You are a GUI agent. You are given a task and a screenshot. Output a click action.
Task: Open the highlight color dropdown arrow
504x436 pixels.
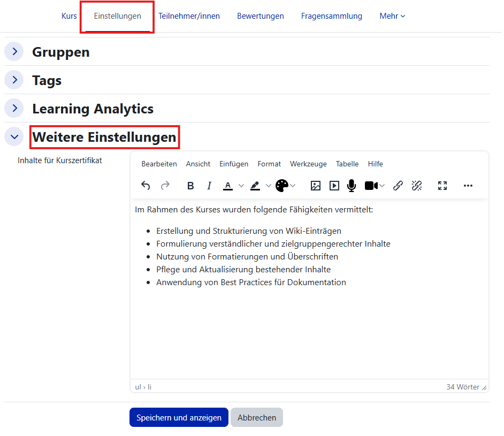point(269,186)
